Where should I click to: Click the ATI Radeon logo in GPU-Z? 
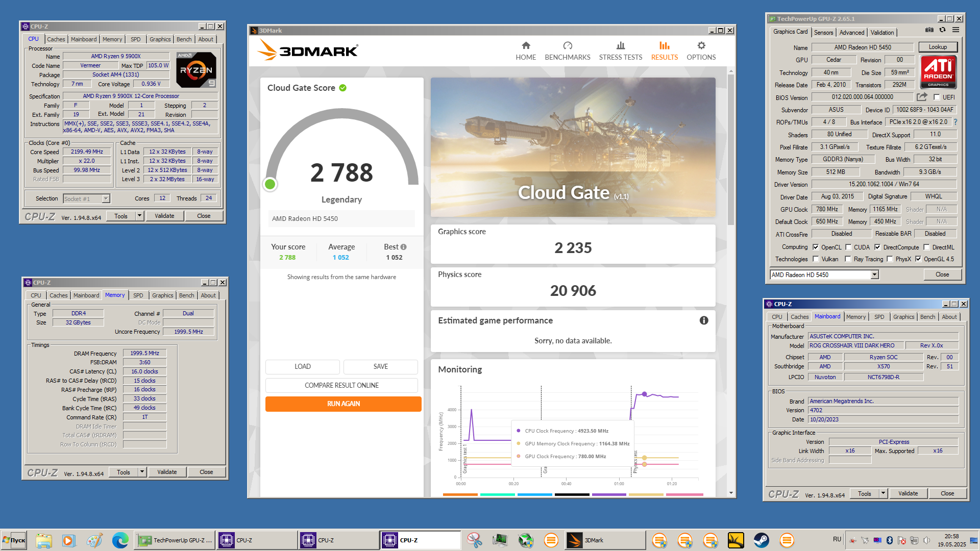click(938, 72)
